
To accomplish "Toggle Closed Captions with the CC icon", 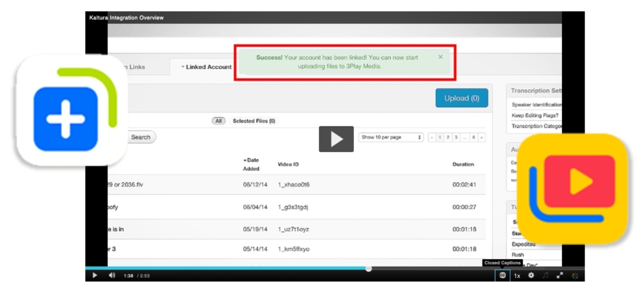I will [502, 275].
